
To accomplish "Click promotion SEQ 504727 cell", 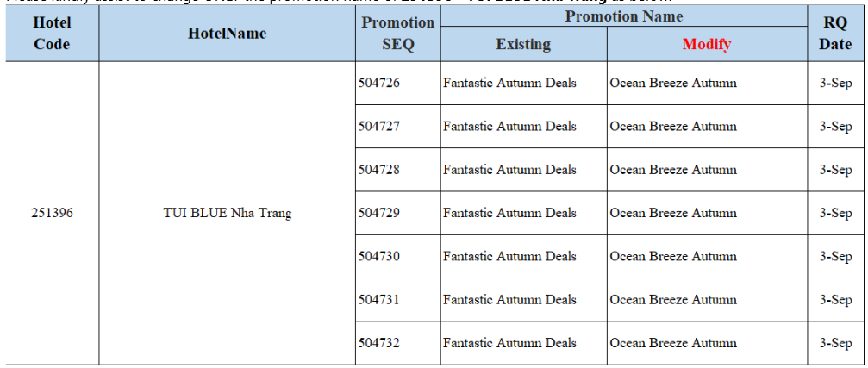I will [x=379, y=127].
